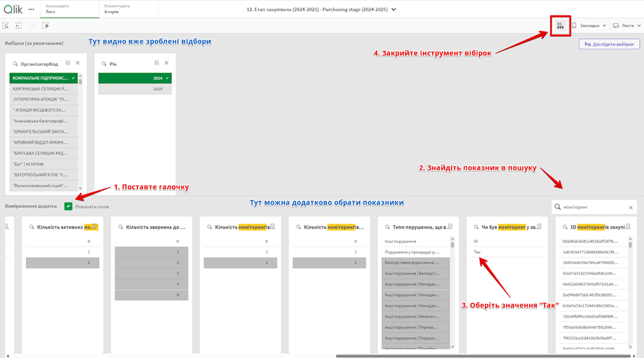Screen dimensions: 644x358
Task: Close the ОрганізаторКод filter panel
Action: (x=77, y=63)
